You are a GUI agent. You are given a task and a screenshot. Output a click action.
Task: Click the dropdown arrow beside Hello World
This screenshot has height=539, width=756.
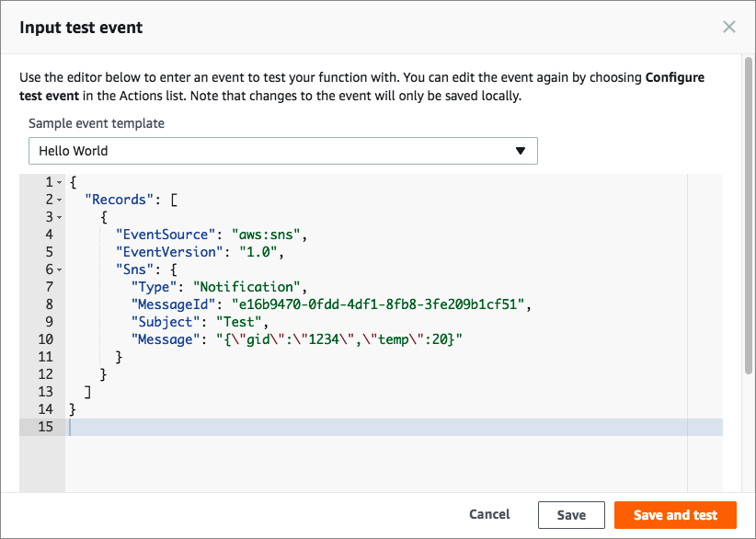(x=521, y=151)
